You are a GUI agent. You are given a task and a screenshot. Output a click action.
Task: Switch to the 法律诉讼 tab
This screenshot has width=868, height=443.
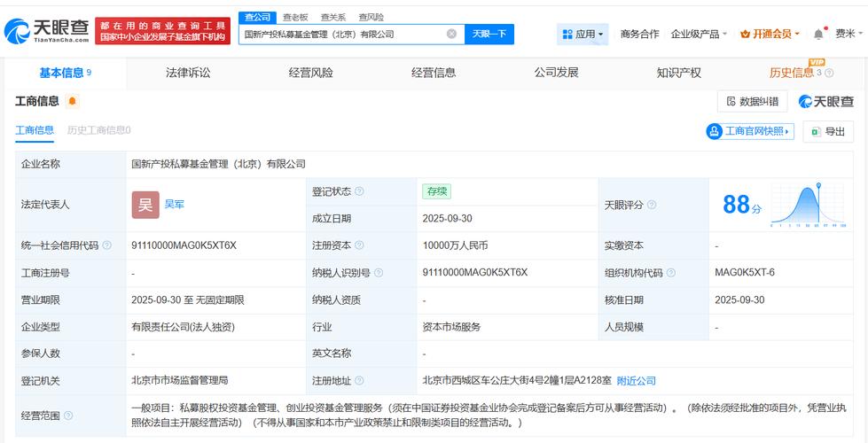tap(188, 73)
